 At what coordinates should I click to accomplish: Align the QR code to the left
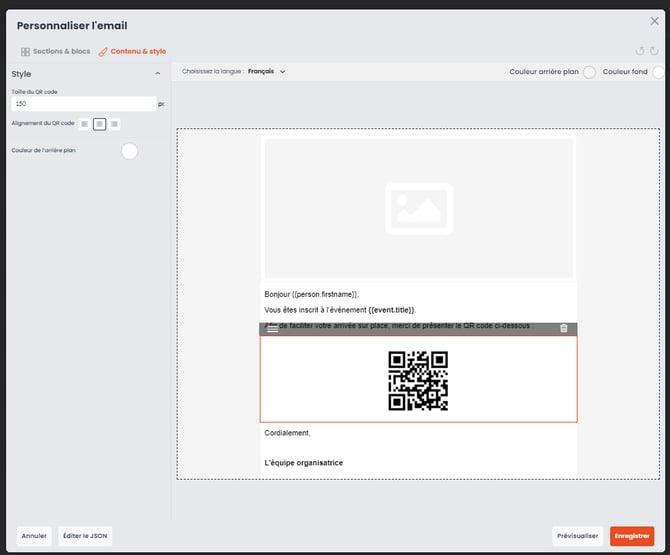click(x=84, y=124)
